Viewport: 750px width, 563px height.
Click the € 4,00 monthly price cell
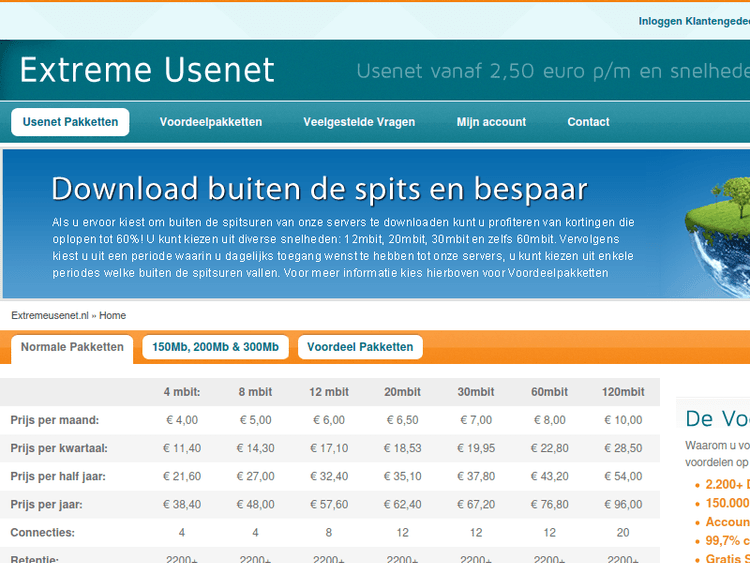pyautogui.click(x=182, y=420)
